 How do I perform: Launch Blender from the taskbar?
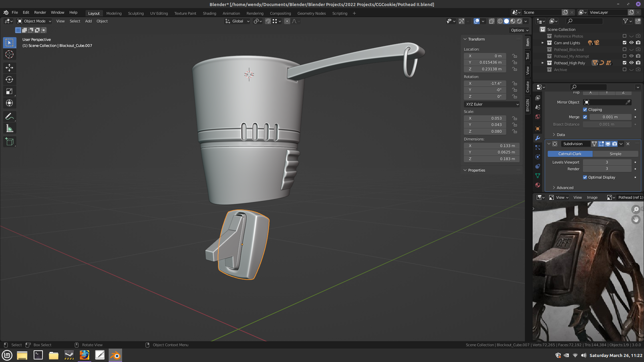(115, 355)
